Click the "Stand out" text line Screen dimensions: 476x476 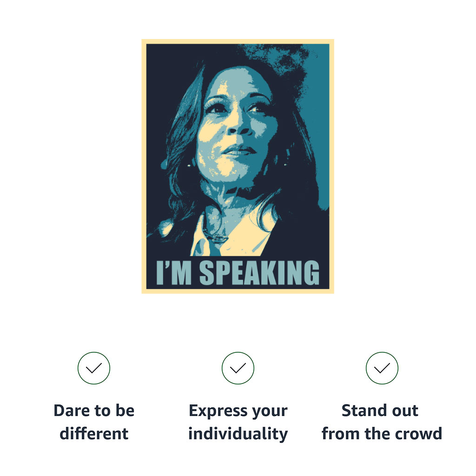[380, 411]
